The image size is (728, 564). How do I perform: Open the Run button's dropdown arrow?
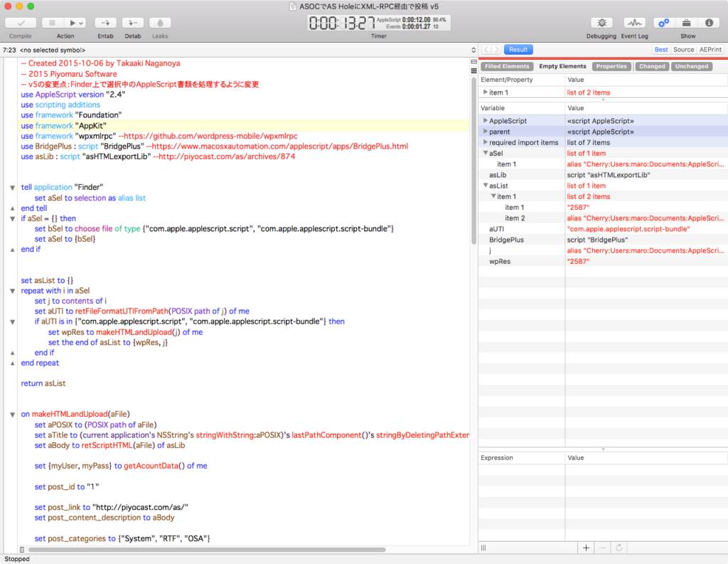click(81, 22)
